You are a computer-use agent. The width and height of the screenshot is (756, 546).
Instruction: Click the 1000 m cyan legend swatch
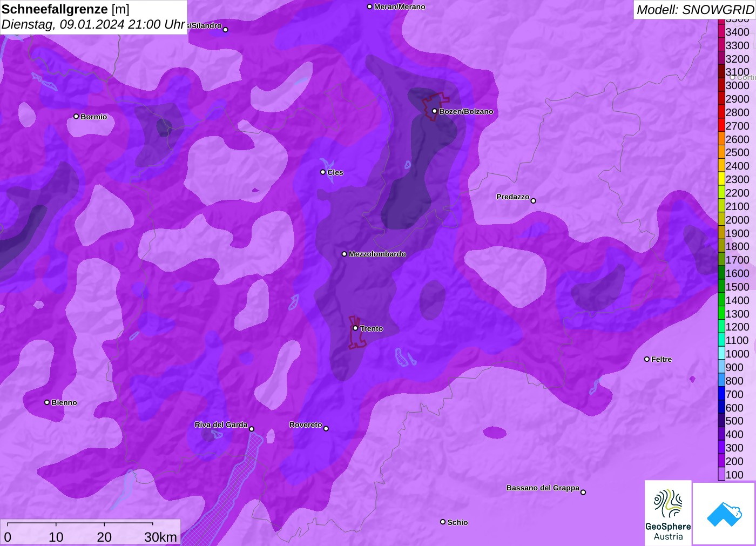[721, 354]
